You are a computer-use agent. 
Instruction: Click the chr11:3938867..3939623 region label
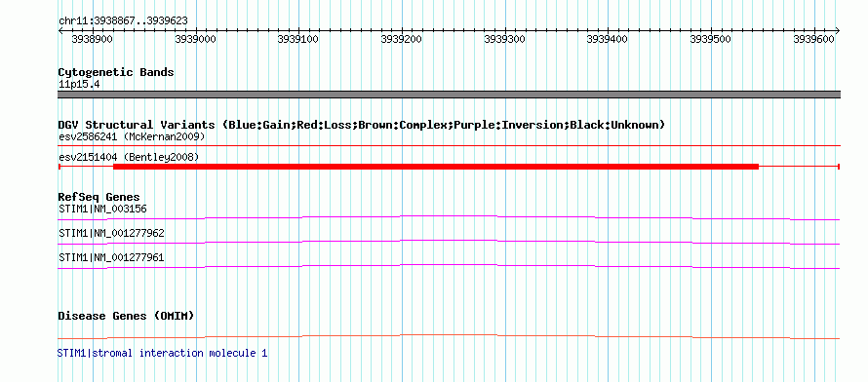pos(123,20)
